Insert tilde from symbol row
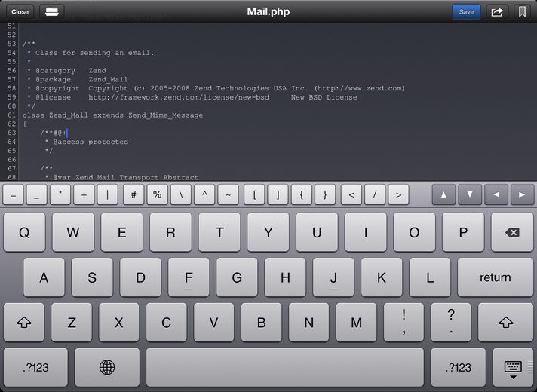 coord(228,194)
